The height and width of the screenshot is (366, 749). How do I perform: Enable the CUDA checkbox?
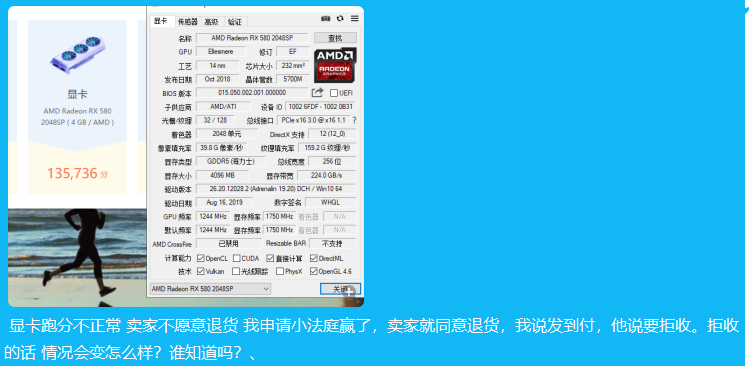pyautogui.click(x=236, y=258)
